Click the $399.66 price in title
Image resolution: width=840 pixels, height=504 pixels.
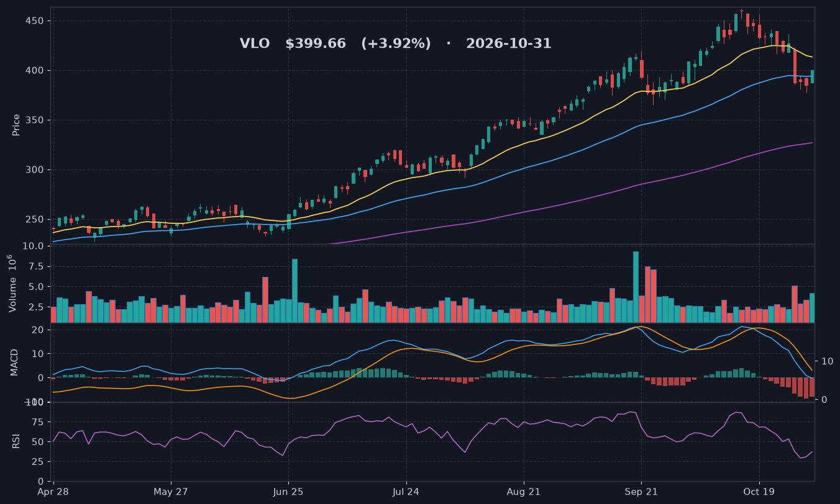point(315,44)
